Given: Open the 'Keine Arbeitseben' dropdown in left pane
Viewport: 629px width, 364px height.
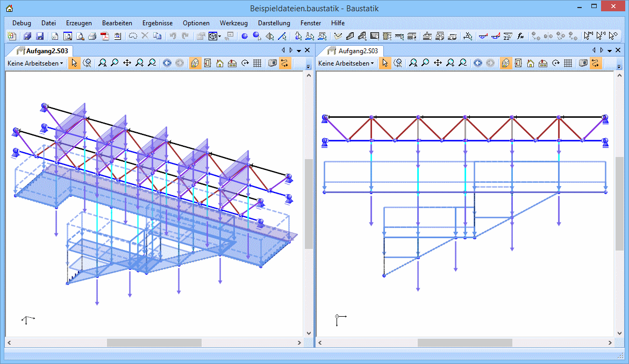Looking at the screenshot, I should click(35, 63).
